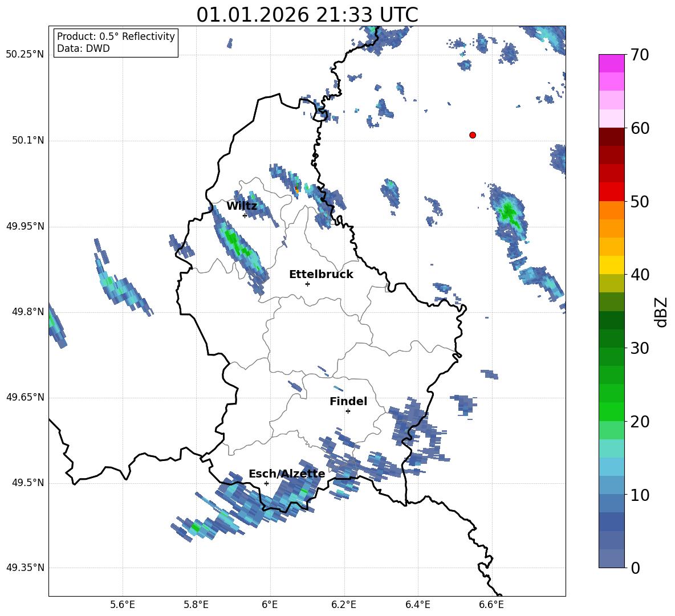675x616 pixels.
Task: Click the dark red colorbar segment below 60
Action: coord(611,137)
